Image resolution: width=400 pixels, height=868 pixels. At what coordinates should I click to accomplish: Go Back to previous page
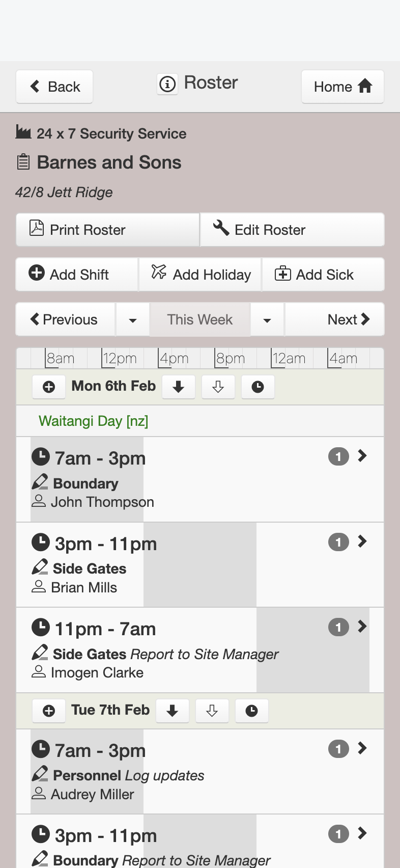(x=54, y=87)
